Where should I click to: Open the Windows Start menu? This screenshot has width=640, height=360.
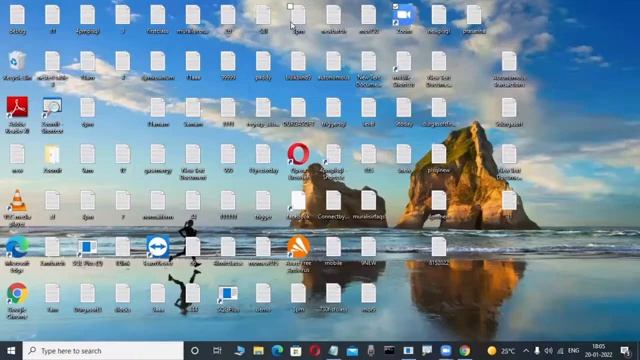pyautogui.click(x=11, y=351)
